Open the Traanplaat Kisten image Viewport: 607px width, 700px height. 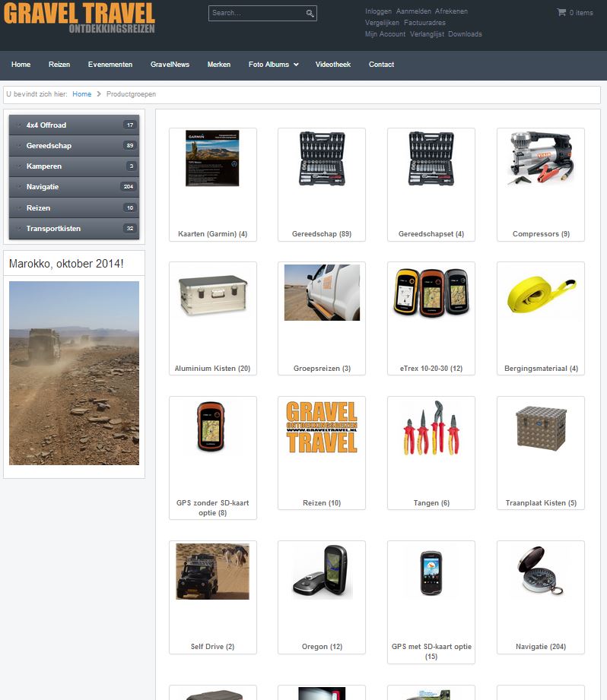[x=541, y=428]
